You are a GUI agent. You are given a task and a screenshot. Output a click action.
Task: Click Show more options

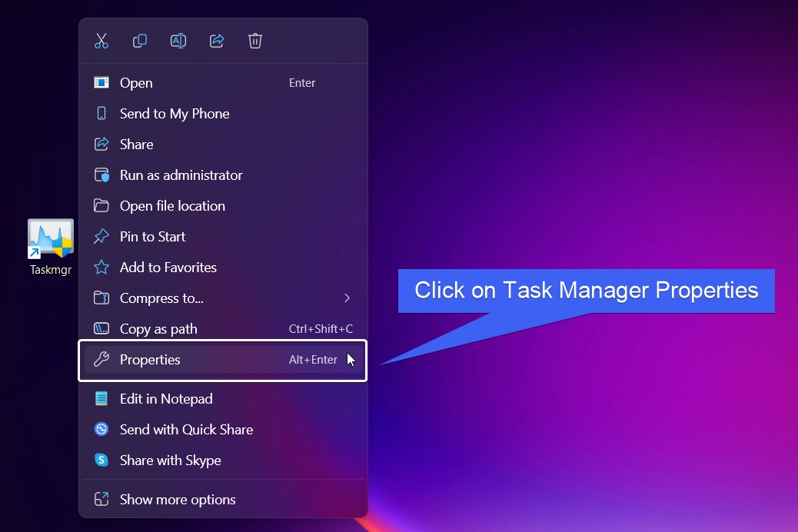223,500
